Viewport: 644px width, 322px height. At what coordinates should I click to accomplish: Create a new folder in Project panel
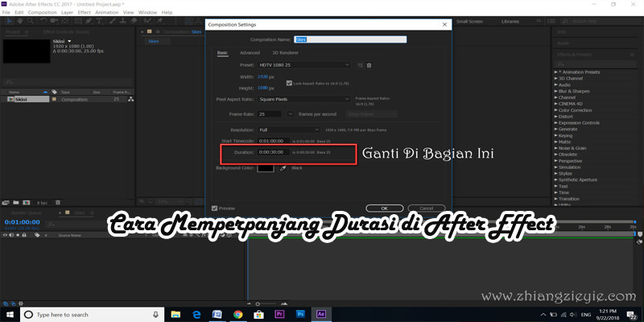pos(16,203)
